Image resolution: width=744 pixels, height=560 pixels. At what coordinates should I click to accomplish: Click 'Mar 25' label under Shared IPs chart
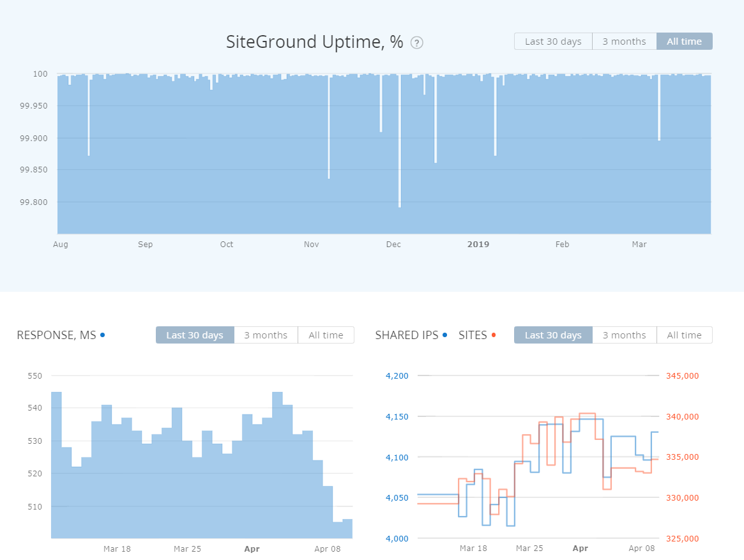529,549
